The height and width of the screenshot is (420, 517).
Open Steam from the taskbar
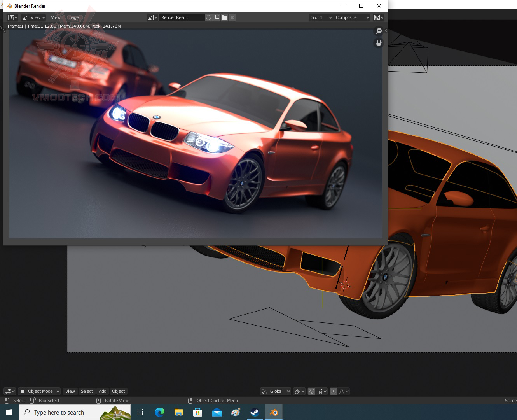[255, 412]
